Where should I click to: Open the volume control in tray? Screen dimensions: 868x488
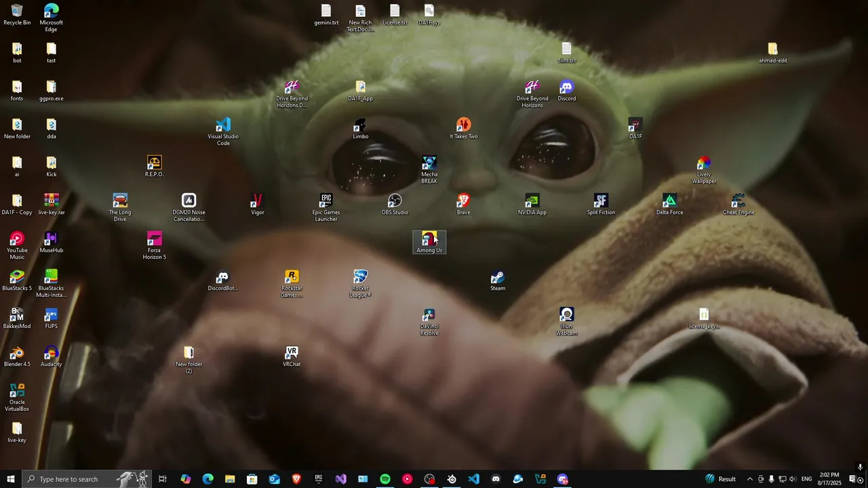pos(793,479)
